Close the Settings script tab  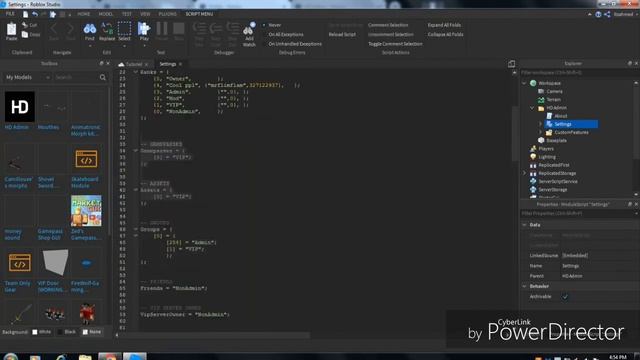180,64
